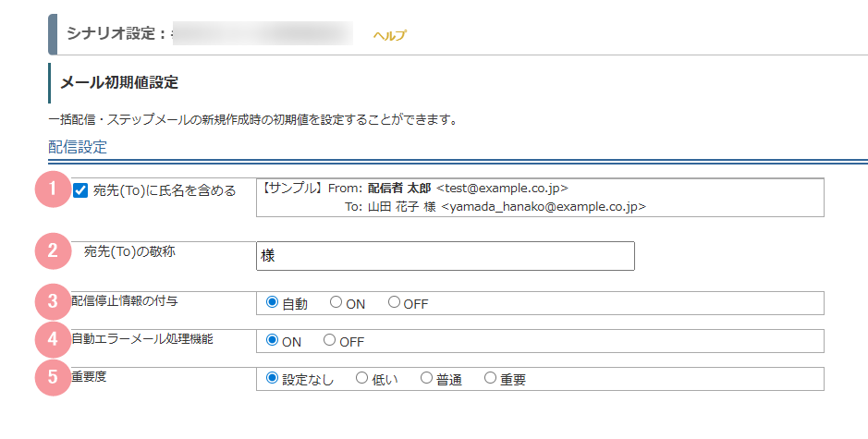The width and height of the screenshot is (868, 439).
Task: Click the sample From/To preview box
Action: click(539, 197)
